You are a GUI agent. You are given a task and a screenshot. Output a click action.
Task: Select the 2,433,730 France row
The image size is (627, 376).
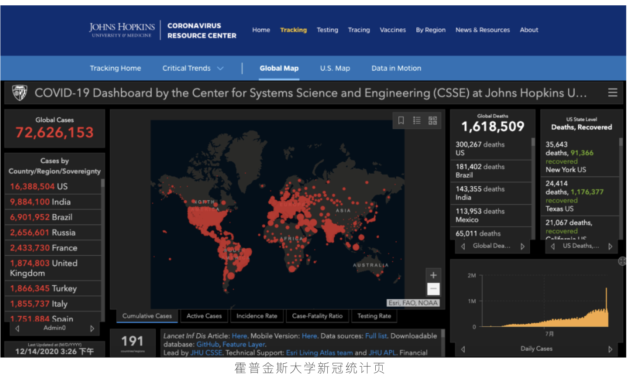(53, 248)
